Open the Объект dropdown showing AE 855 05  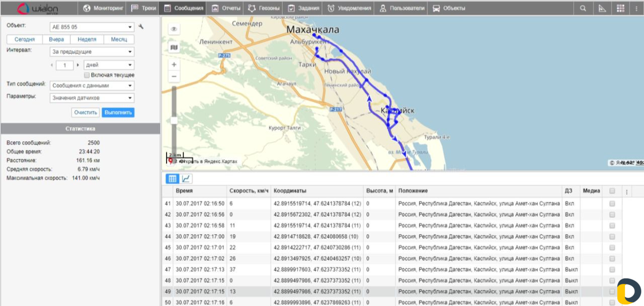(x=92, y=27)
